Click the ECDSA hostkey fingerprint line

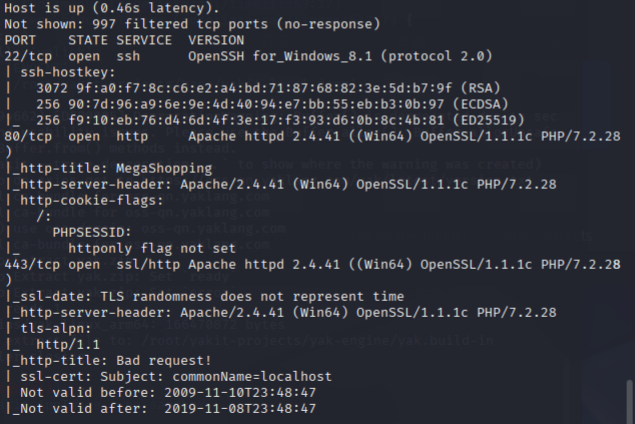click(272, 104)
